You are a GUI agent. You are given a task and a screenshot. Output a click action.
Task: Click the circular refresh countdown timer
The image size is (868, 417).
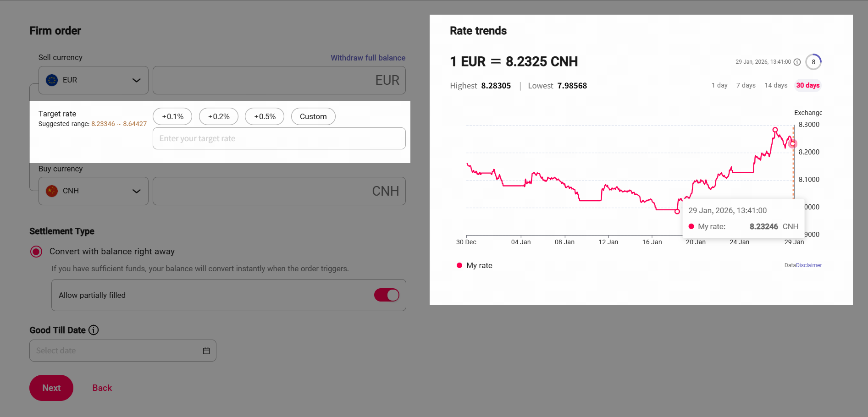coord(813,62)
